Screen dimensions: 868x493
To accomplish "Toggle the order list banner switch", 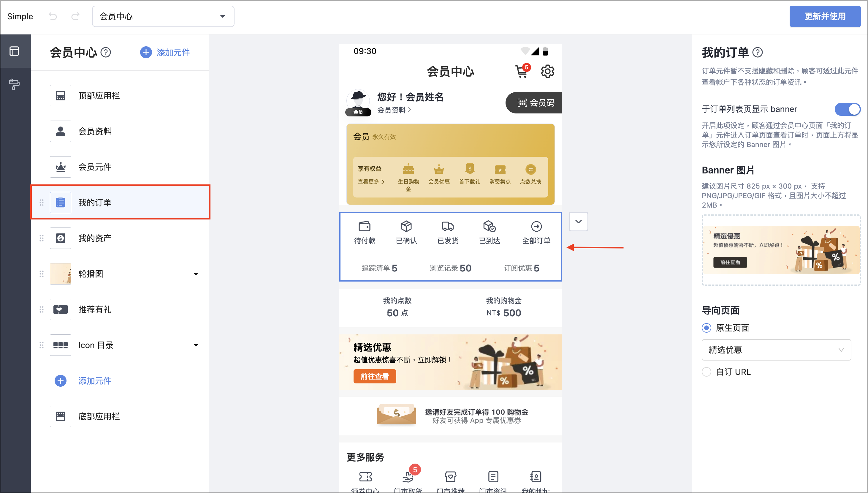I will 847,109.
